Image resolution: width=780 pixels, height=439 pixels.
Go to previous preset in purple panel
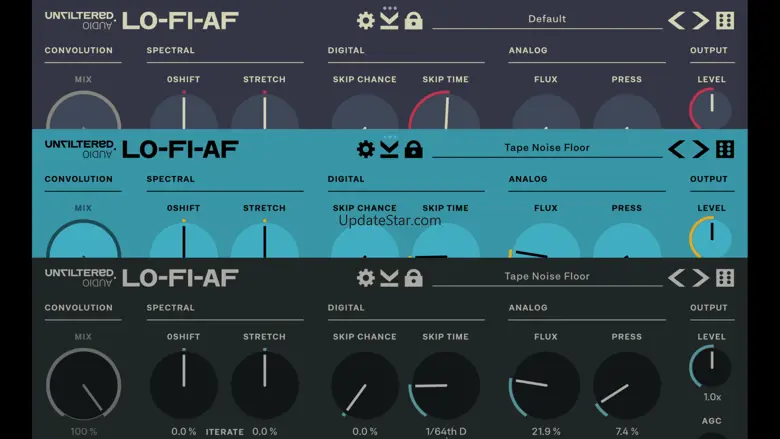[677, 20]
